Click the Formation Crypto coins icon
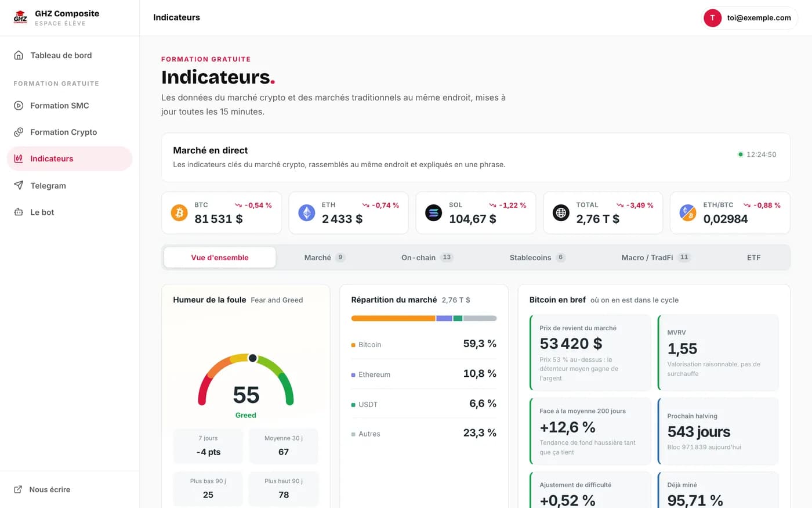 coord(19,132)
